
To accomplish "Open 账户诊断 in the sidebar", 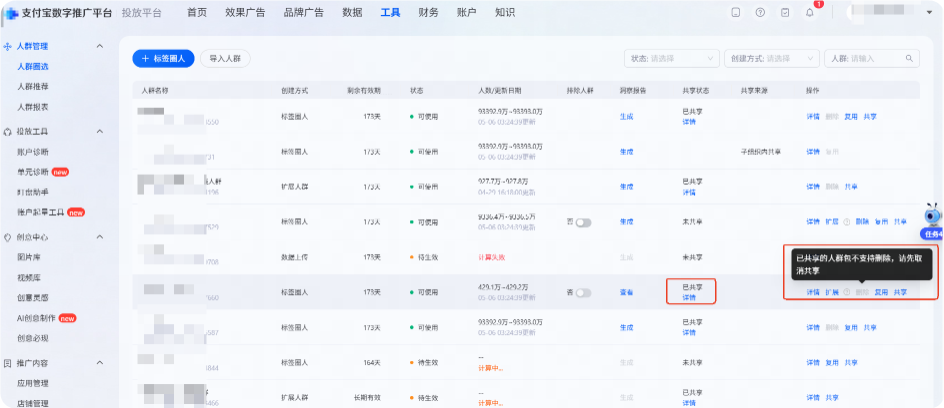I will (x=33, y=152).
